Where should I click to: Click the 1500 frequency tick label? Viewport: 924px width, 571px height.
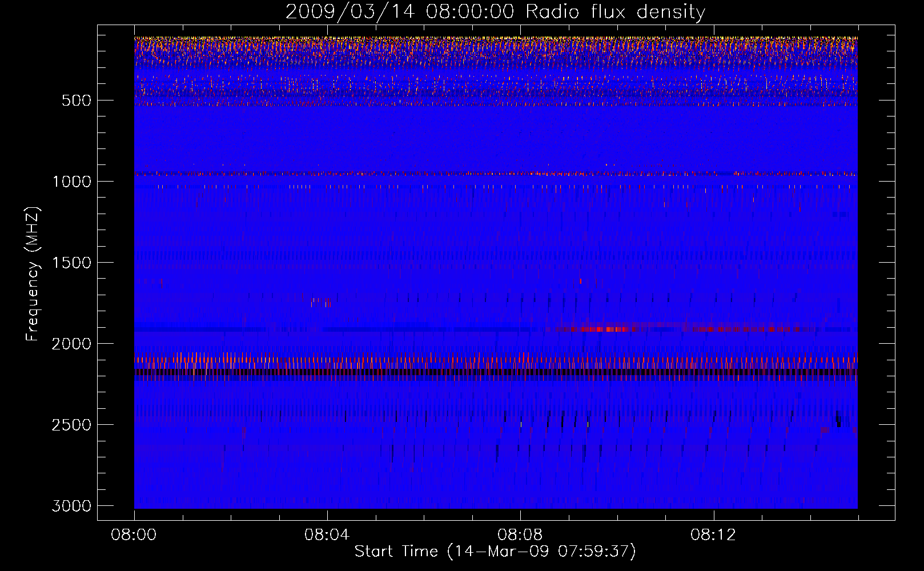tap(72, 263)
